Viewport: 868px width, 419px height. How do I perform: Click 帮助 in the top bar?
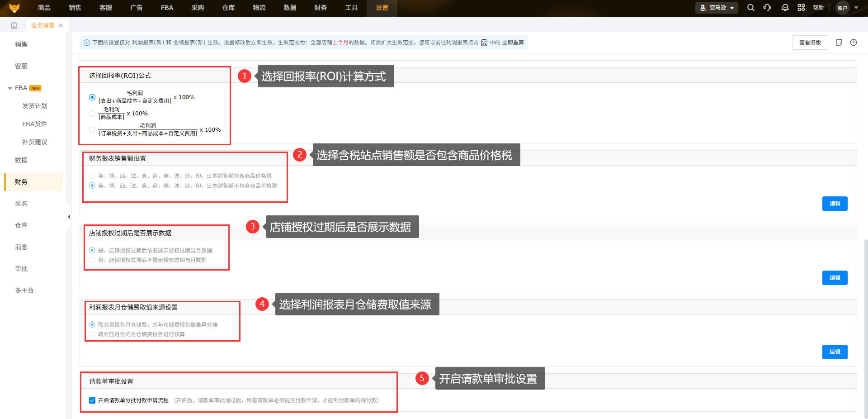(x=818, y=8)
